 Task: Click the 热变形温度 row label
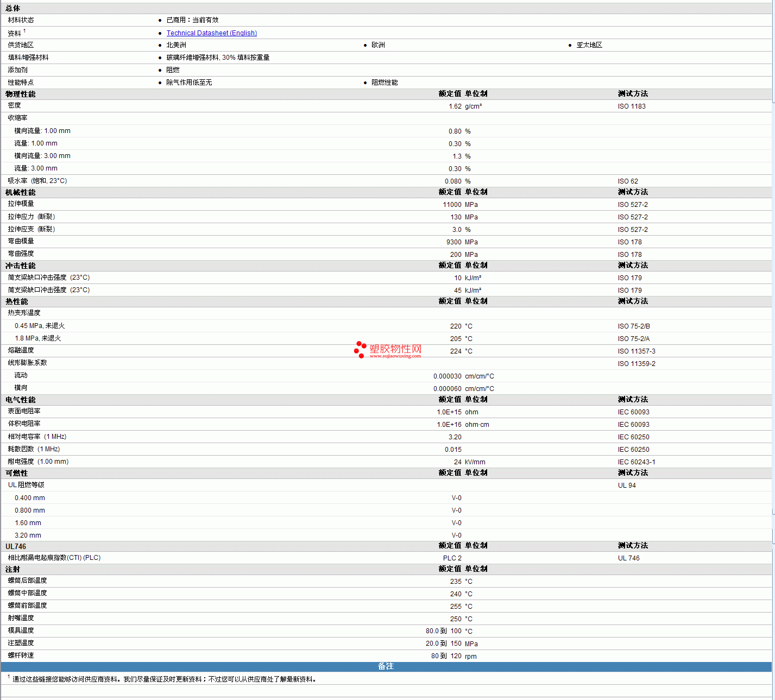(24, 313)
